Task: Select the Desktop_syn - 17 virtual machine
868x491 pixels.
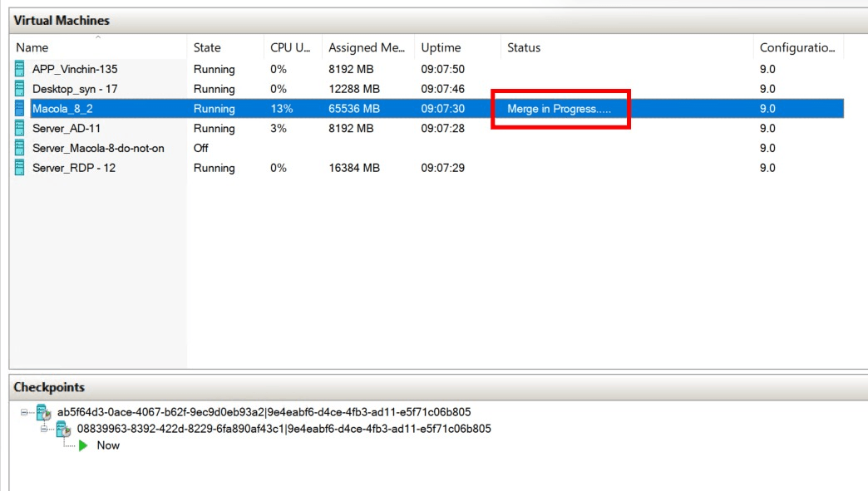Action: pyautogui.click(x=75, y=89)
